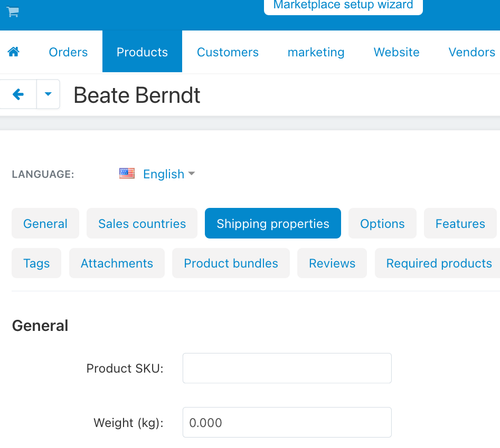The width and height of the screenshot is (500, 448).
Task: Change the English language dropdown
Action: tap(169, 174)
